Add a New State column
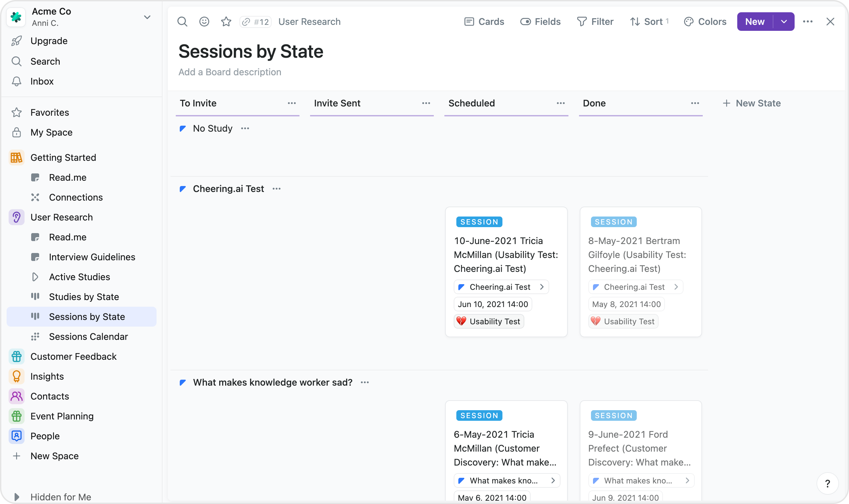Viewport: 849px width, 504px height. coord(751,103)
